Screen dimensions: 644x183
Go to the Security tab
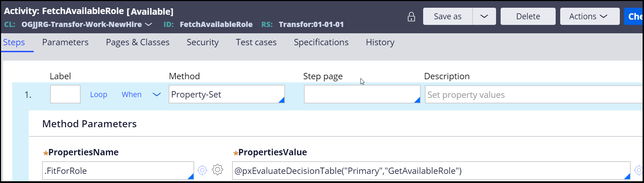click(203, 42)
